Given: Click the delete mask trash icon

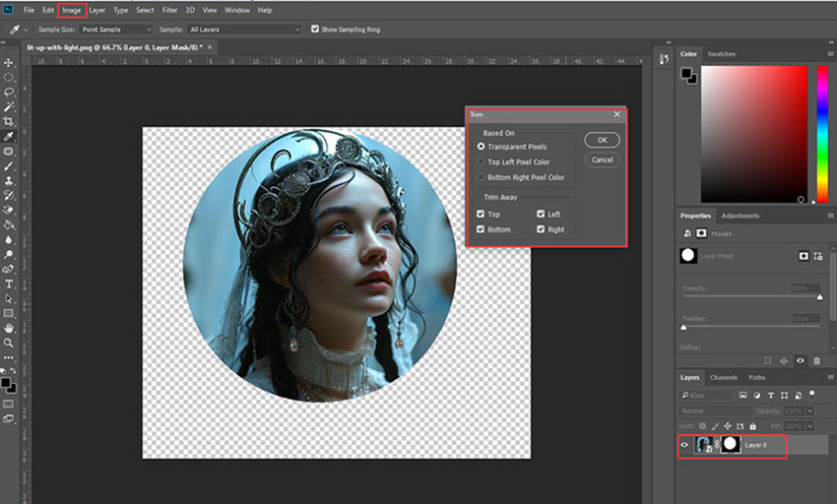Looking at the screenshot, I should click(816, 361).
